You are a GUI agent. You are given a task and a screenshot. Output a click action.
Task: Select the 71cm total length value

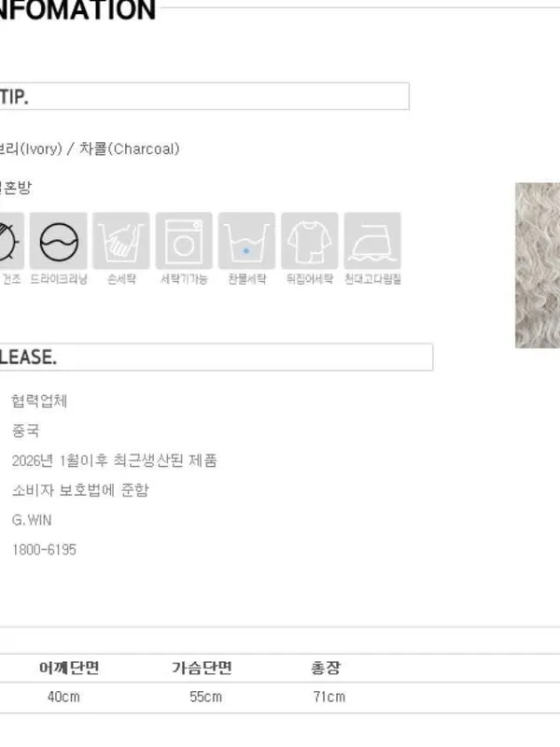coord(329,697)
